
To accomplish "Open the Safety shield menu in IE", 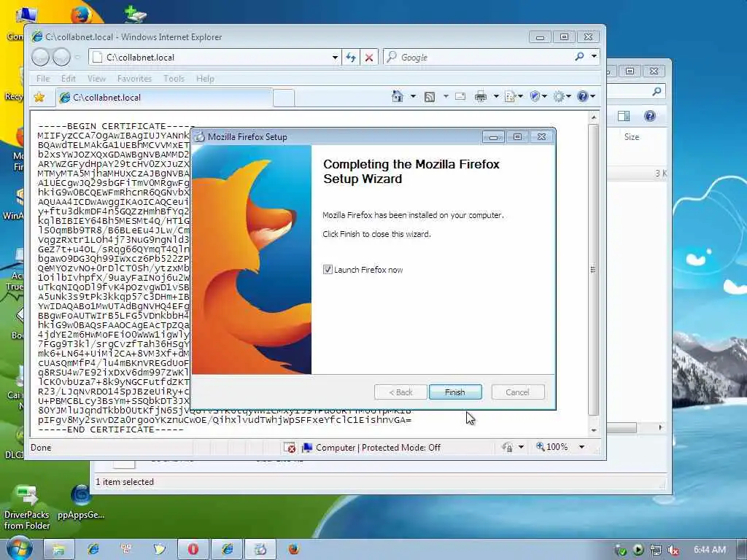I will [x=538, y=97].
